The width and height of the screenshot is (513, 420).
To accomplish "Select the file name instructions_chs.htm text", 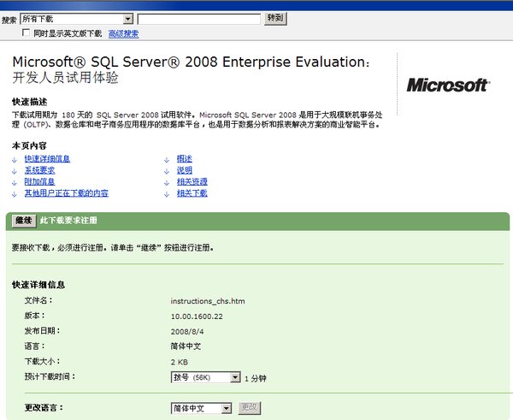I will [x=208, y=301].
